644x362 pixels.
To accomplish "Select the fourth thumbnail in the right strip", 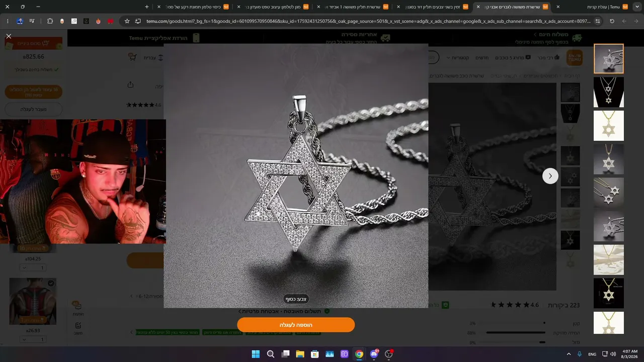I will click(609, 159).
